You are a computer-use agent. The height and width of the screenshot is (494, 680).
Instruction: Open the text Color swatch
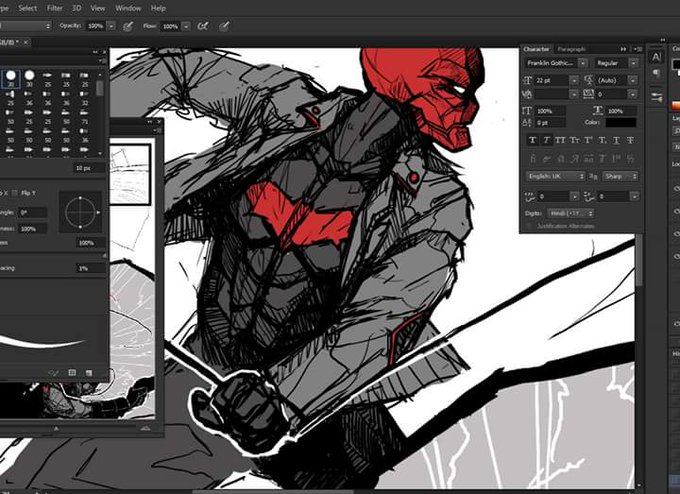(621, 123)
